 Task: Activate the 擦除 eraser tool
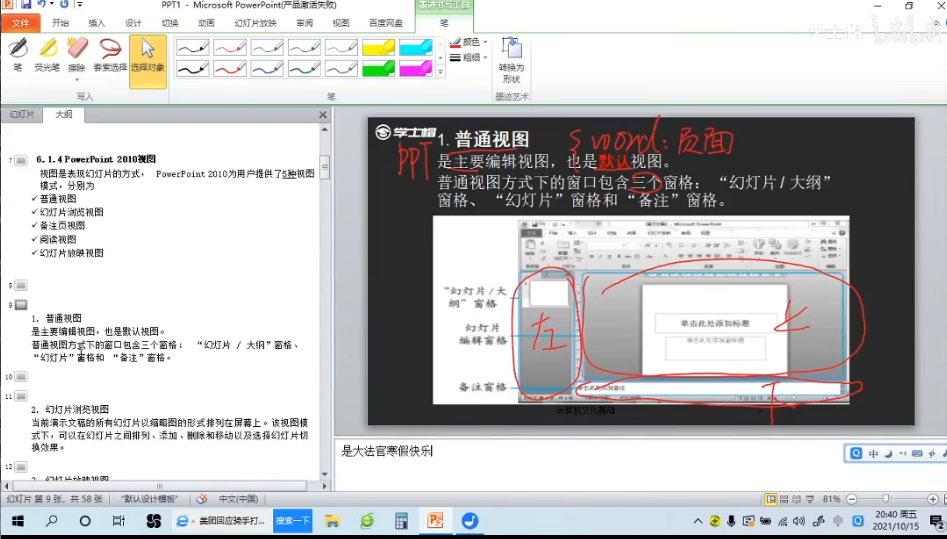77,53
